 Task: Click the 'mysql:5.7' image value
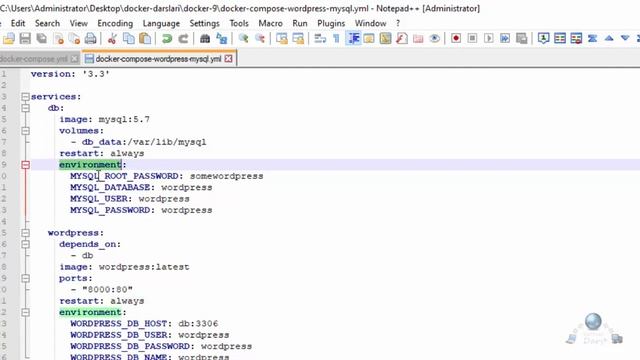124,120
